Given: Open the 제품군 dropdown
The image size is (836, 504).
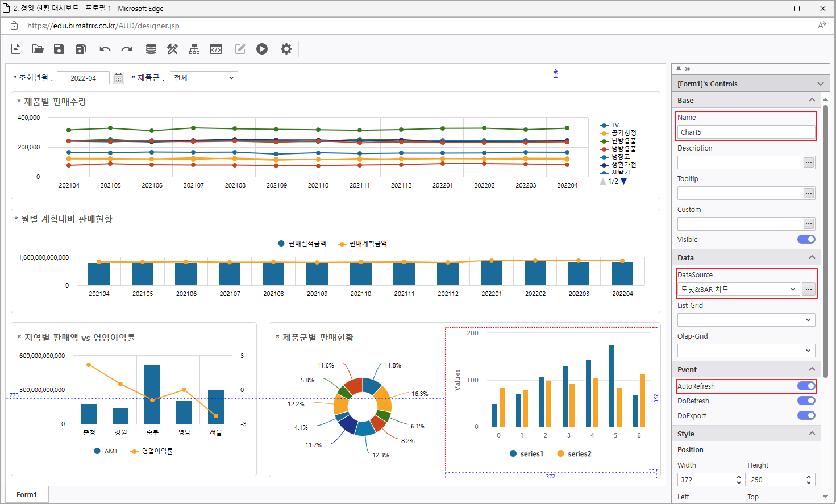Looking at the screenshot, I should point(203,78).
